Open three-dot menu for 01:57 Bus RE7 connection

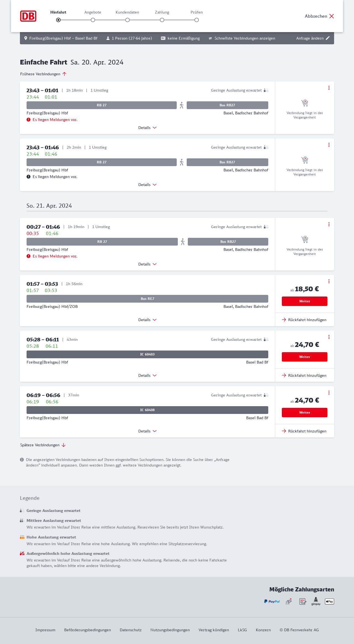[329, 281]
